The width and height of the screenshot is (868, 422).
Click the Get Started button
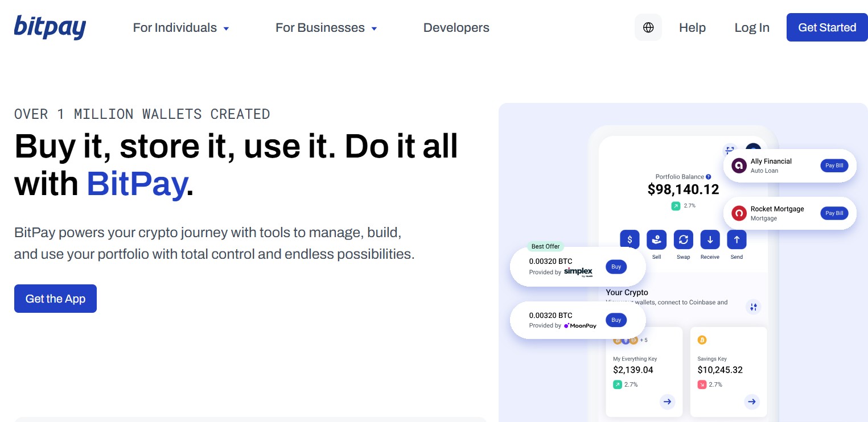point(827,27)
